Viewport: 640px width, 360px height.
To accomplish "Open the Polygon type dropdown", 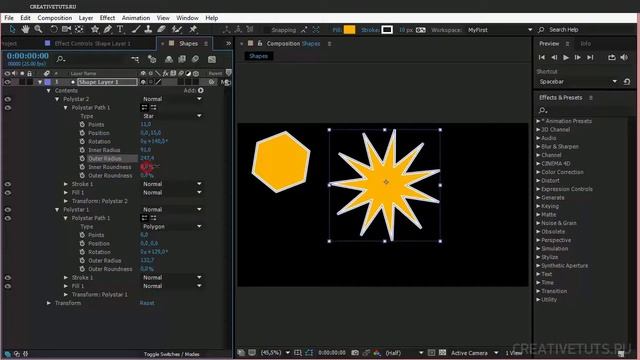I will click(172, 227).
